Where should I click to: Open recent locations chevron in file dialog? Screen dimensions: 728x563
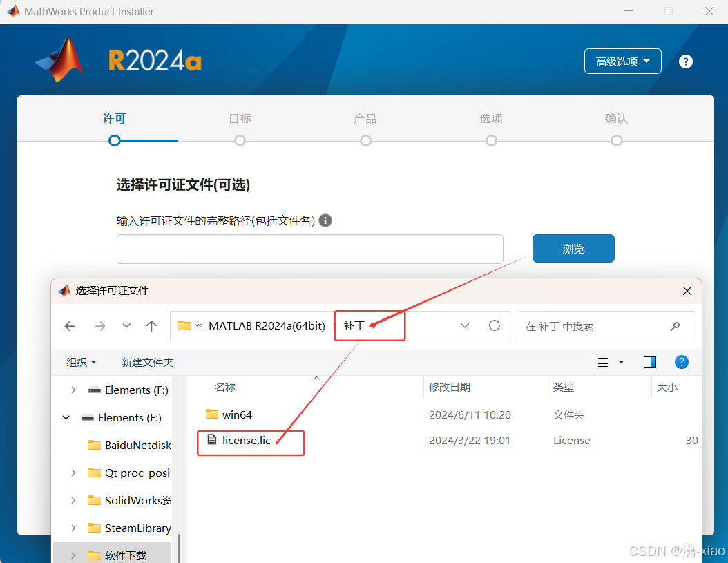point(126,326)
